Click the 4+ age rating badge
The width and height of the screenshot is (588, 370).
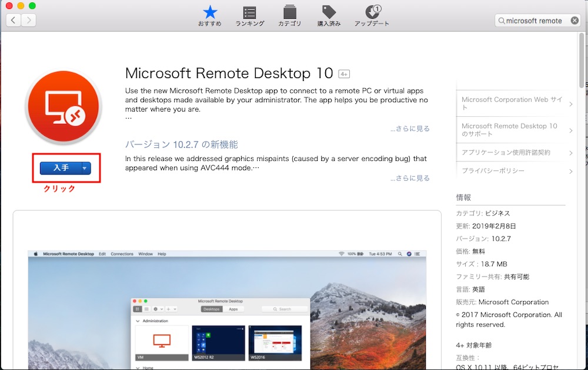(344, 74)
